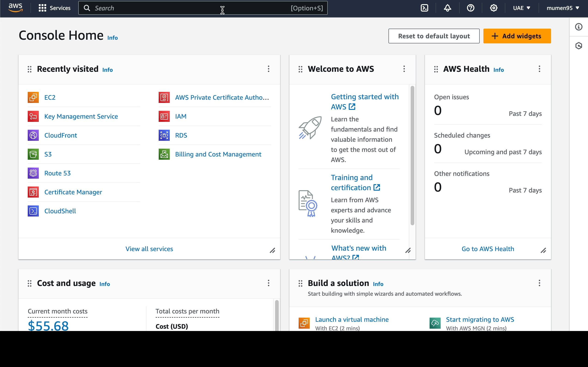Click Go to AWS Health button
The height and width of the screenshot is (367, 588).
coord(488,249)
